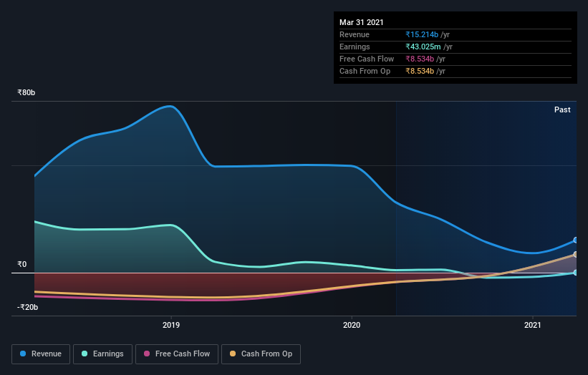Click the Earnings row label in tooltip
This screenshot has height=375, width=588.
point(355,47)
